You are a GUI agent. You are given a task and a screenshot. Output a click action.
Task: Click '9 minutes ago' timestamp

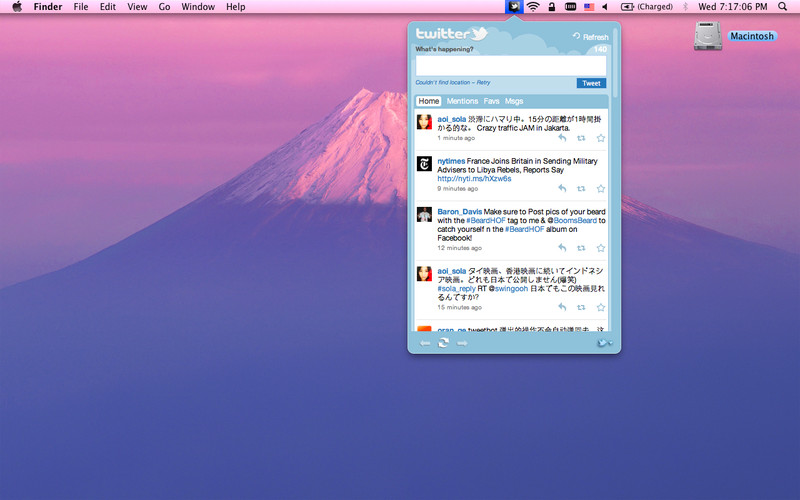[458, 189]
